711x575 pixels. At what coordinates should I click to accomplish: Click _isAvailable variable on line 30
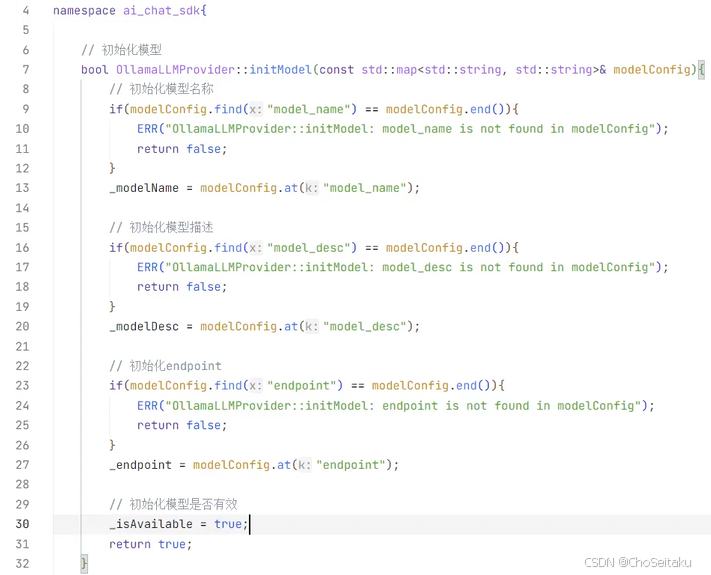[x=151, y=524]
